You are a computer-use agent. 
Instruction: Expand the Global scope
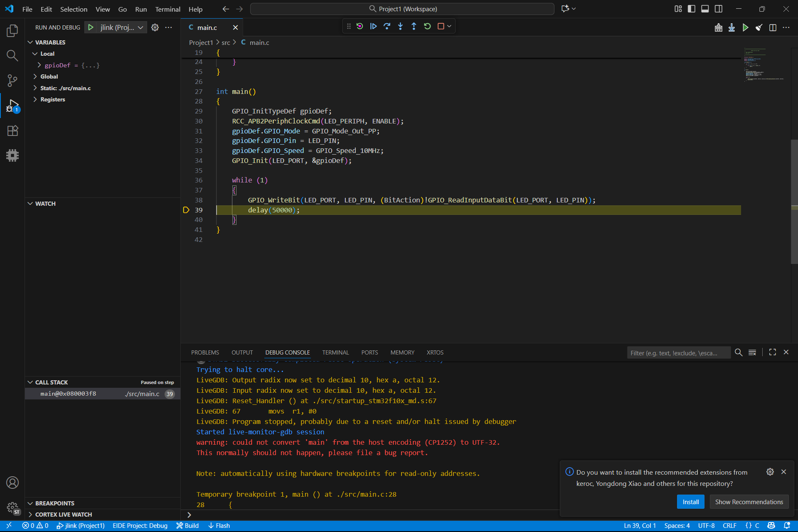(x=35, y=76)
